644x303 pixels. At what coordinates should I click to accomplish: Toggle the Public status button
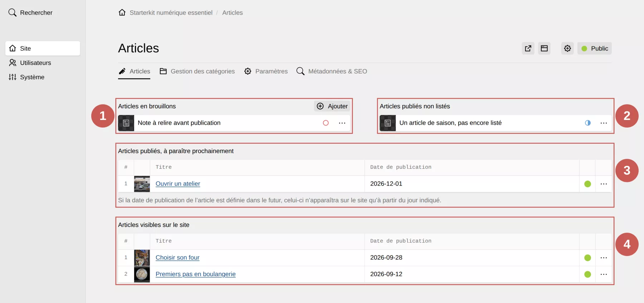click(x=594, y=48)
